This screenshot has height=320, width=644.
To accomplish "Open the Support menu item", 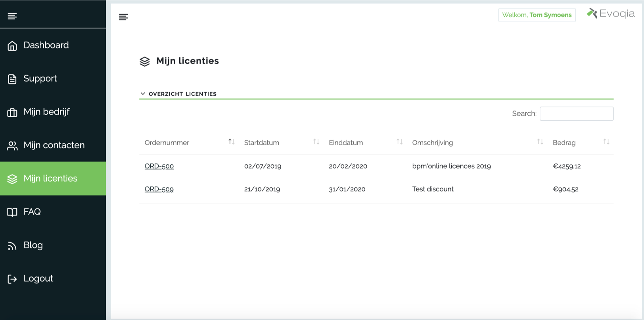I will click(53, 79).
